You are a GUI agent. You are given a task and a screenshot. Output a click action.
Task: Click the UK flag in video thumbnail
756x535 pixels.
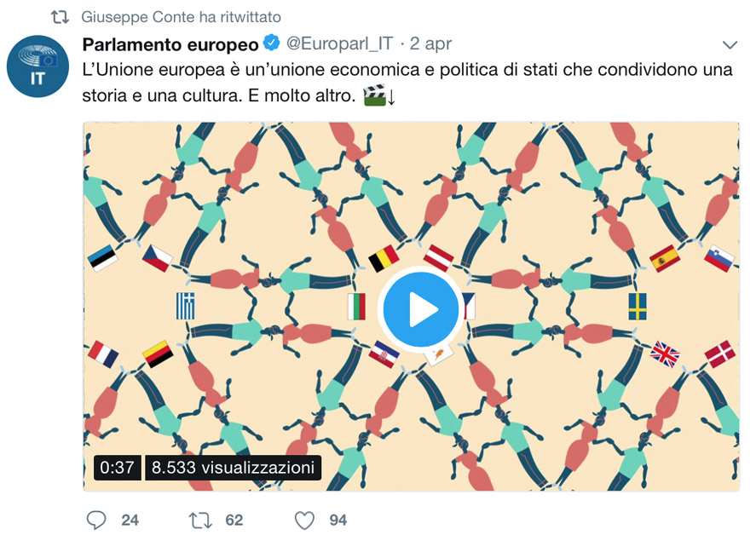click(x=664, y=352)
